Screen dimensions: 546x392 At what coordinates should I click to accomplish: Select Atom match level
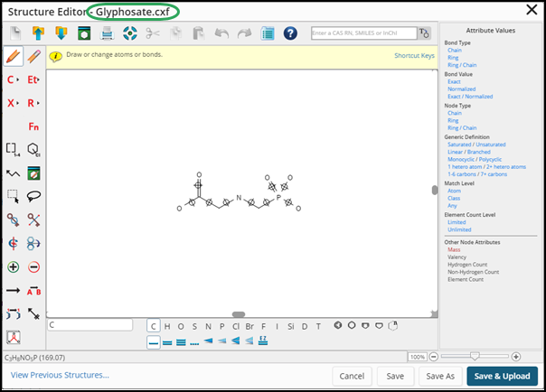pos(454,191)
